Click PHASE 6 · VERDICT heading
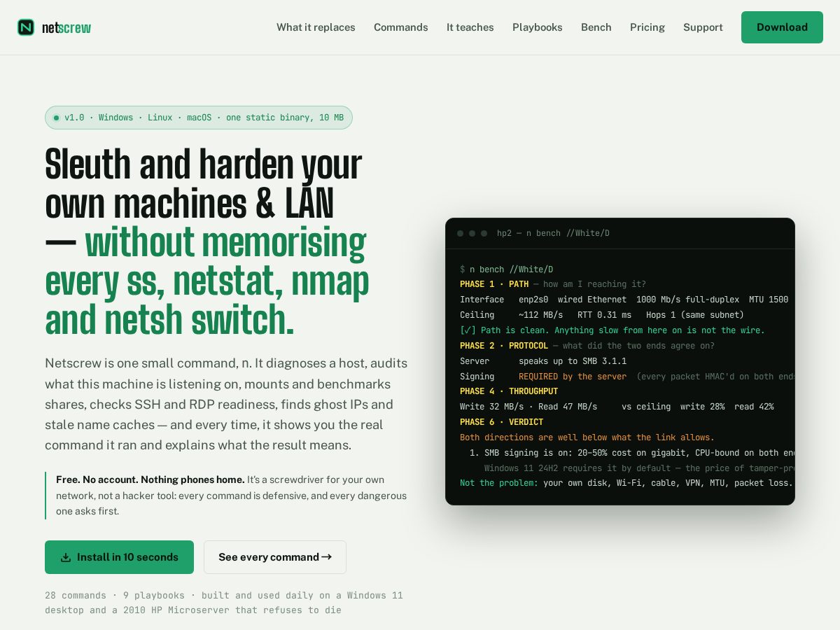Screen dimensions: 840x630 [501, 422]
